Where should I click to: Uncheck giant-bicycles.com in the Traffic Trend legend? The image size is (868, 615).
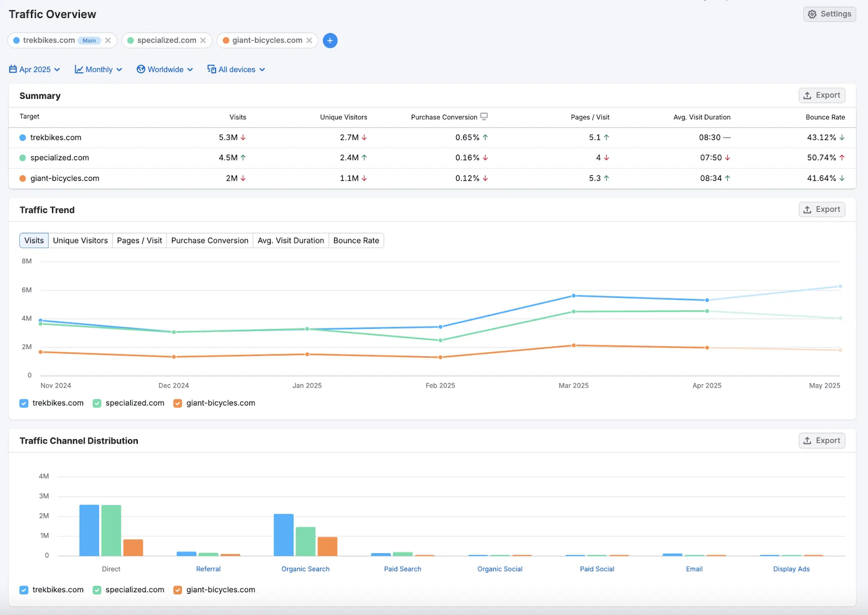tap(177, 403)
